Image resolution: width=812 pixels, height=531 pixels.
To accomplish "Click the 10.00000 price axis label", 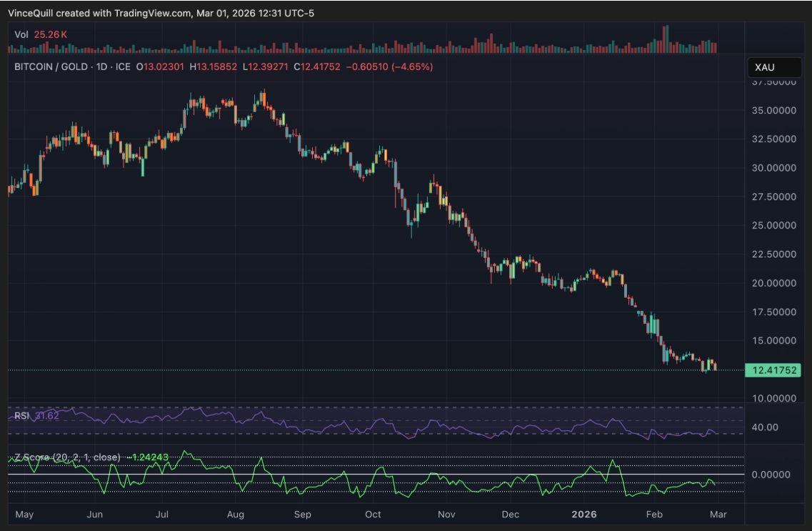I will pos(773,398).
